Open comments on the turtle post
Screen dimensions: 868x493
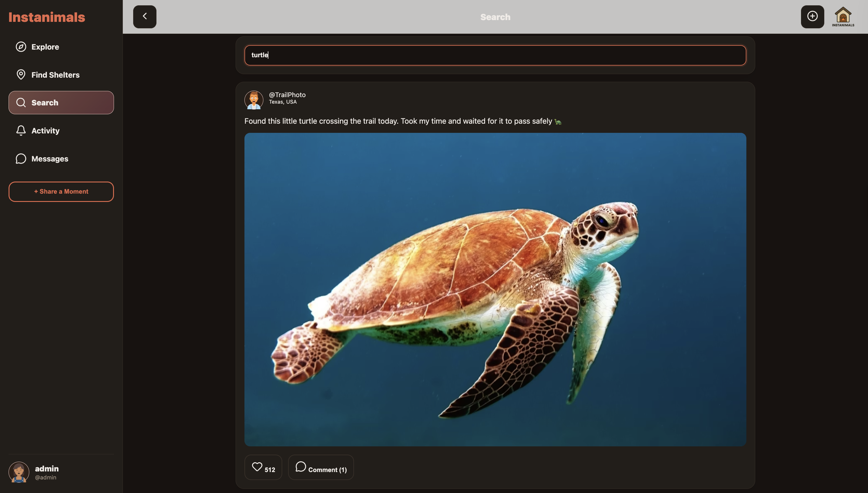pyautogui.click(x=321, y=468)
